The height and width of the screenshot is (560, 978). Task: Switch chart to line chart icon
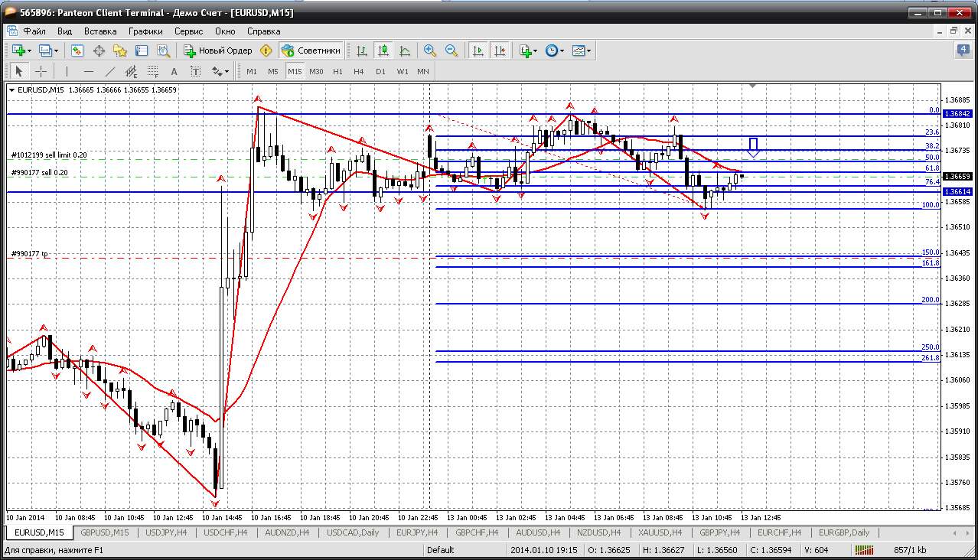(405, 50)
